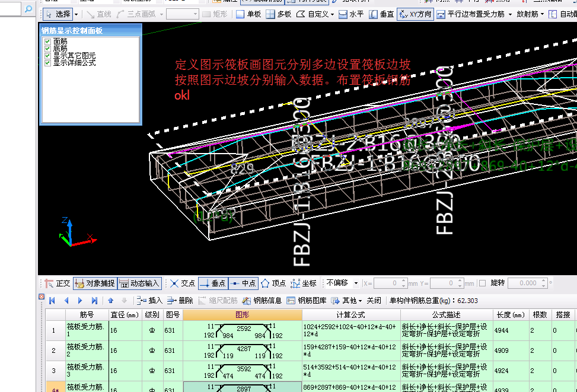Toggle 垂点 perpendicular snap
The image size is (577, 392).
click(213, 283)
